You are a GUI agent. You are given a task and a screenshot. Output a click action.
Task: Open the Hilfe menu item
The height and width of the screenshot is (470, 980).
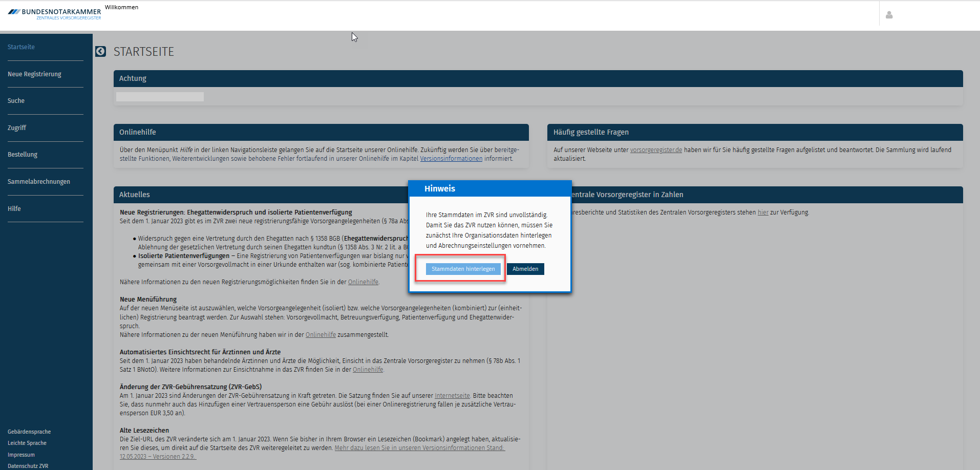pos(14,209)
